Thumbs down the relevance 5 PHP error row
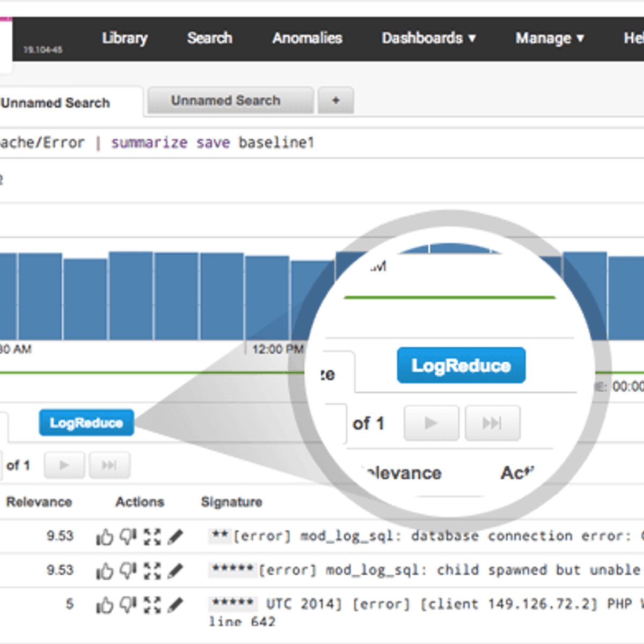 point(128,605)
